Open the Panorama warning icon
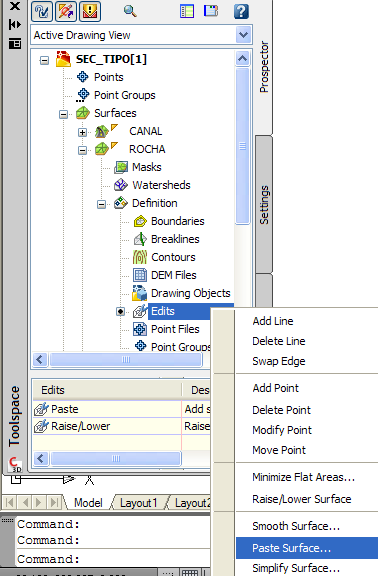The height and width of the screenshot is (576, 378). tap(90, 11)
